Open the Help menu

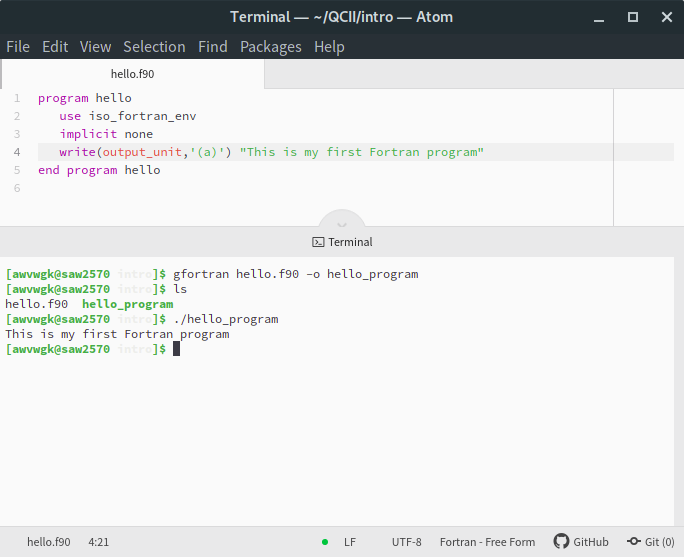pos(329,47)
